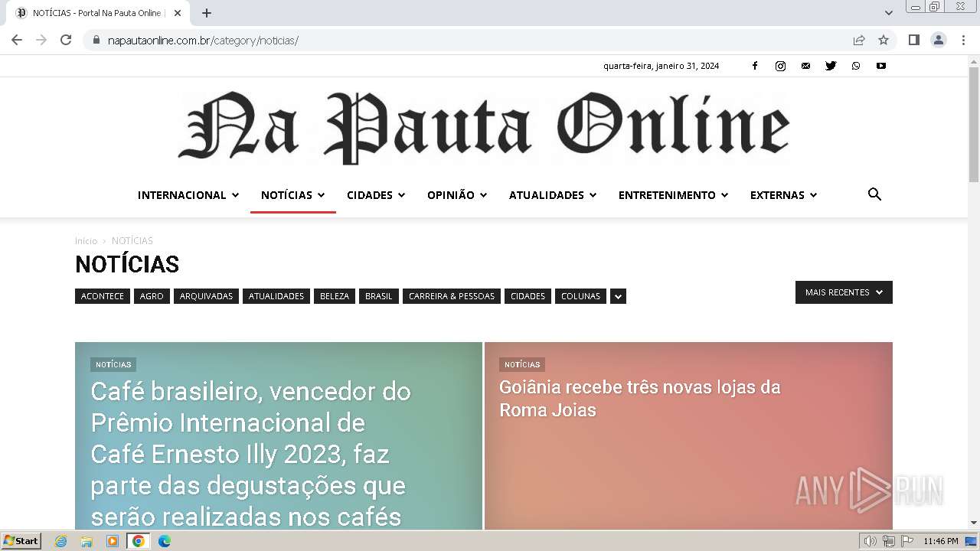980x551 pixels.
Task: Bookmark this page with star icon
Action: pos(884,40)
